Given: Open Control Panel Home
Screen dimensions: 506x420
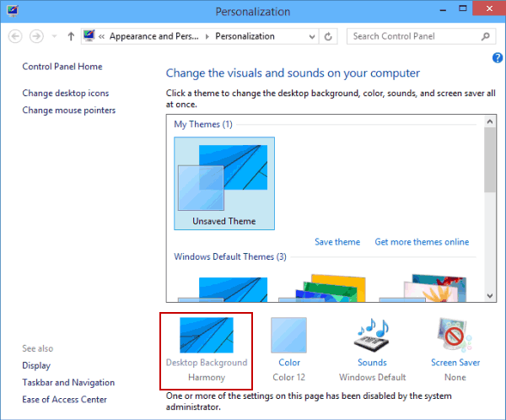Looking at the screenshot, I should [x=62, y=67].
